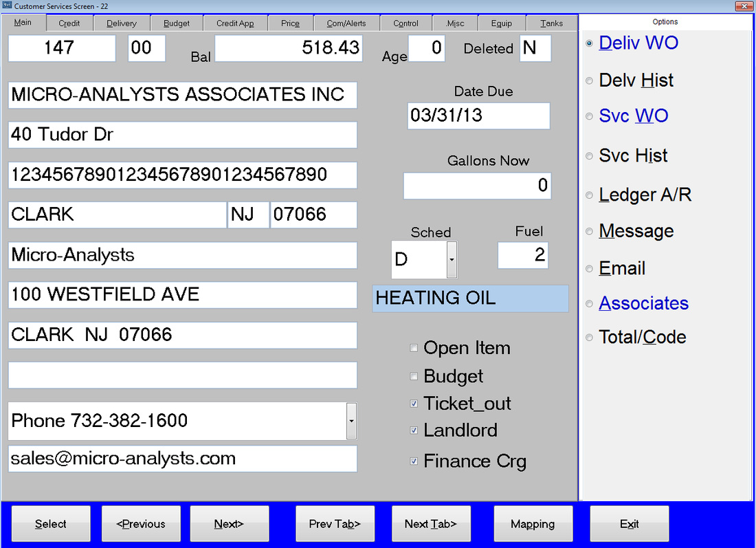Go to the Delivery tab
Image resolution: width=756 pixels, height=548 pixels.
(122, 23)
